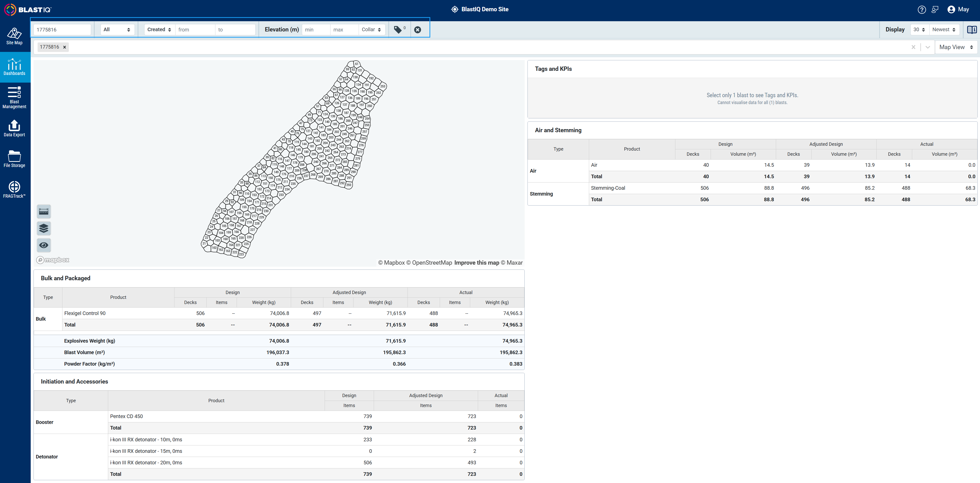The image size is (980, 483).
Task: Expand the All status dropdown
Action: tap(117, 30)
